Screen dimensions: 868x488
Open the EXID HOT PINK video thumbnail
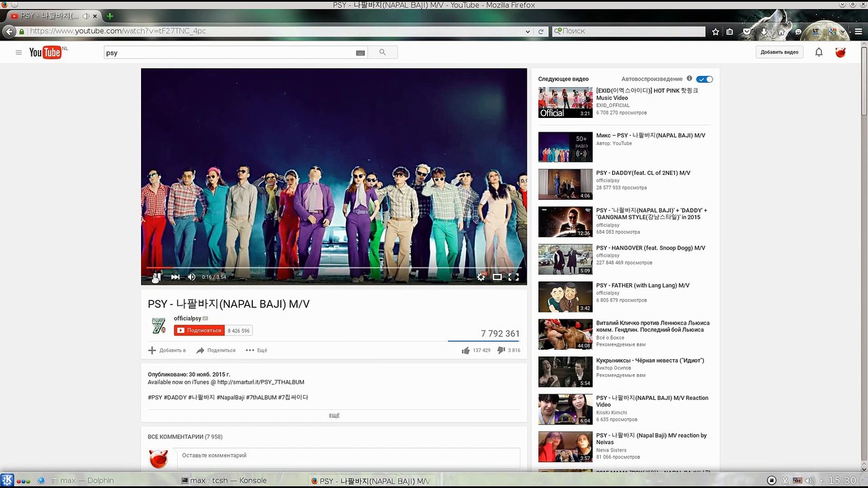565,102
